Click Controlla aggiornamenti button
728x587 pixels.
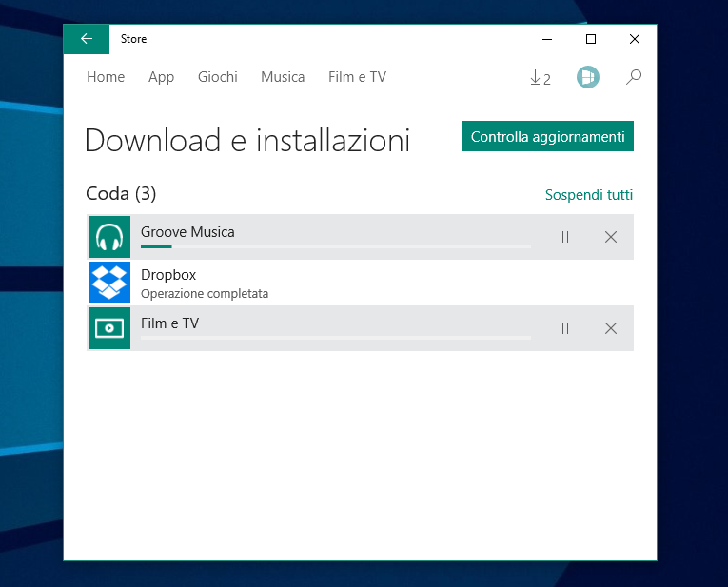click(548, 136)
